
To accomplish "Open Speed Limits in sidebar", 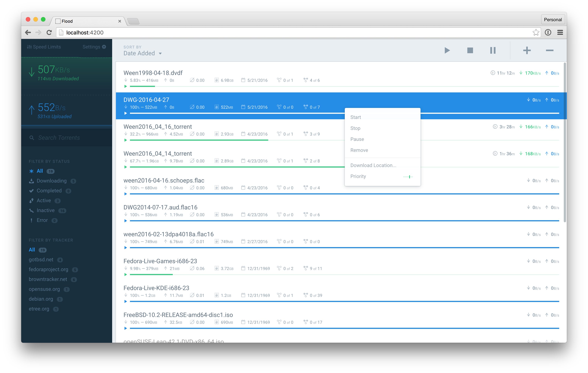I will (44, 47).
